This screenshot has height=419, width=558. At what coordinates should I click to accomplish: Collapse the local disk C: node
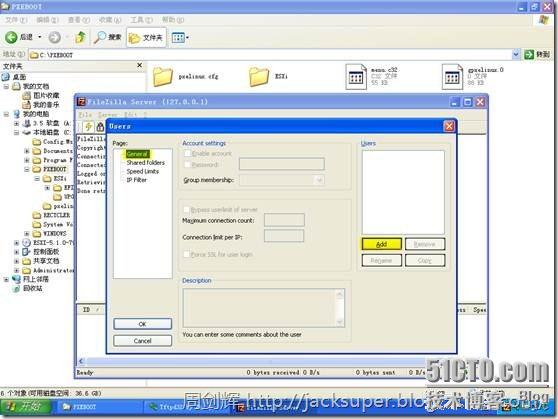(16, 132)
